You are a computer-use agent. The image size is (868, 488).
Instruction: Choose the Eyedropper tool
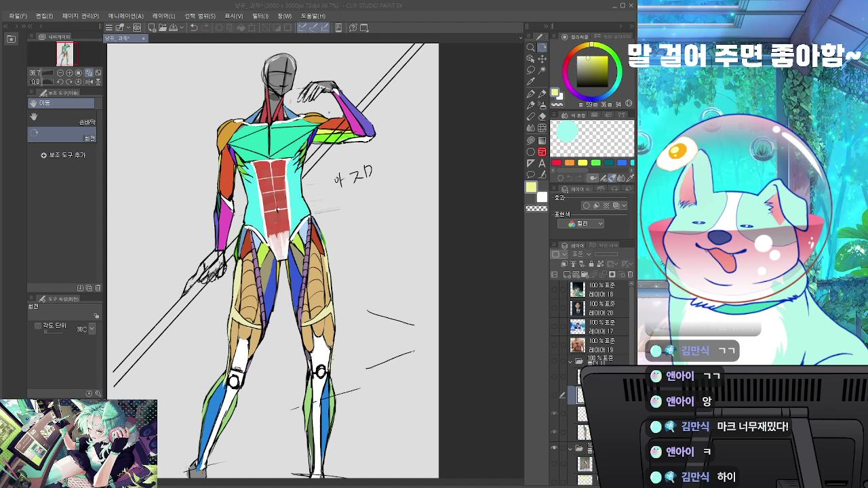coord(531,81)
